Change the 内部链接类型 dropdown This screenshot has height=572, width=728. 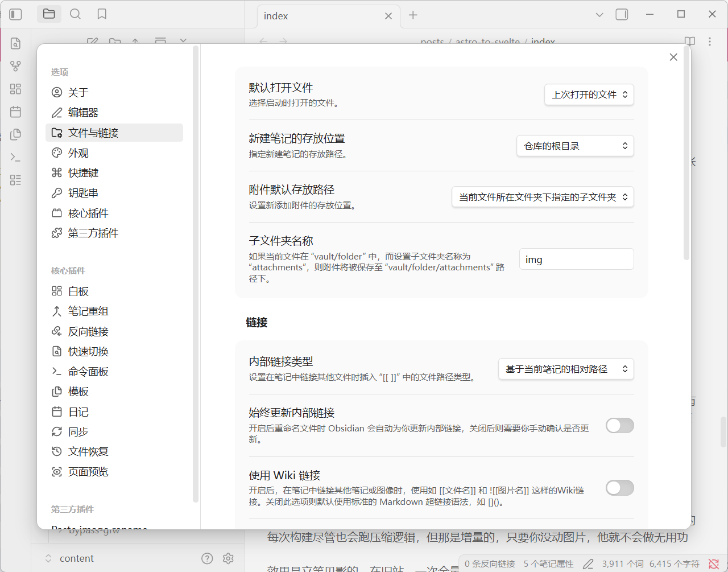565,369
